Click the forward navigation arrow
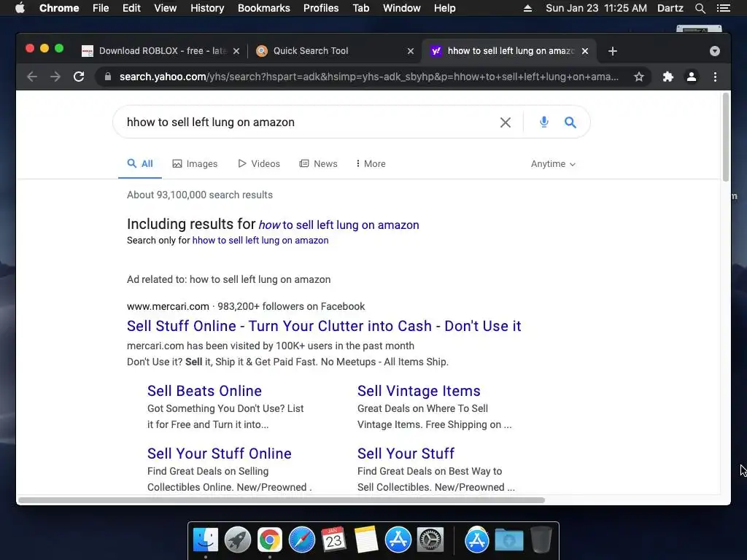 pyautogui.click(x=55, y=77)
